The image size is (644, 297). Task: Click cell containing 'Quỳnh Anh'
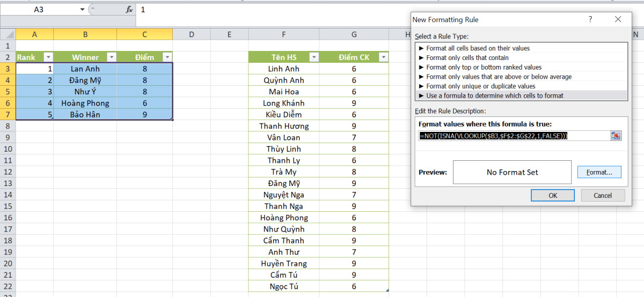pyautogui.click(x=283, y=80)
